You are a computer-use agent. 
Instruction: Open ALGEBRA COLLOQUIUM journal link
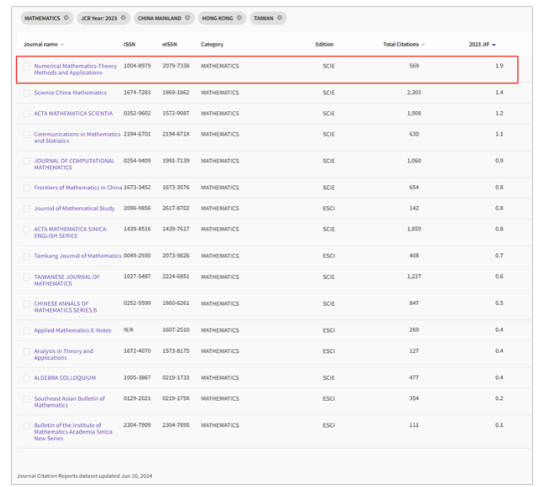coord(65,378)
